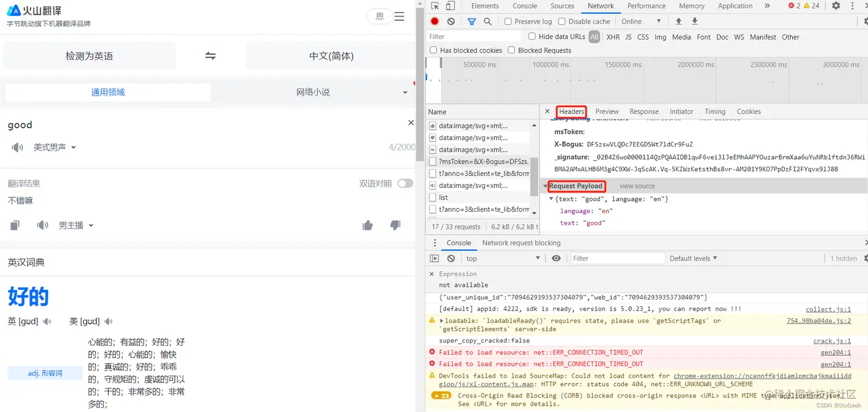This screenshot has width=868, height=412.
Task: Open the Default levels dropdown
Action: [693, 259]
